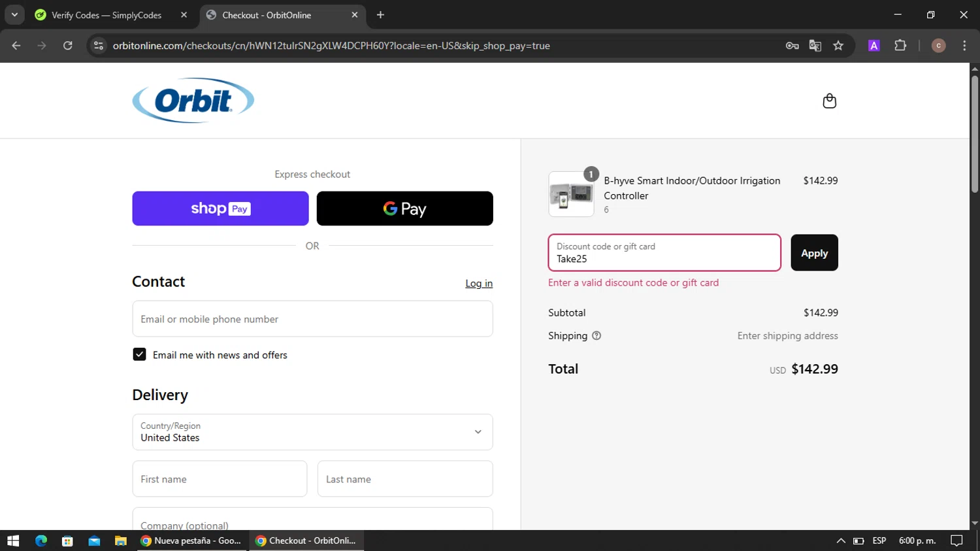
Task: Click the First name field
Action: 220,479
